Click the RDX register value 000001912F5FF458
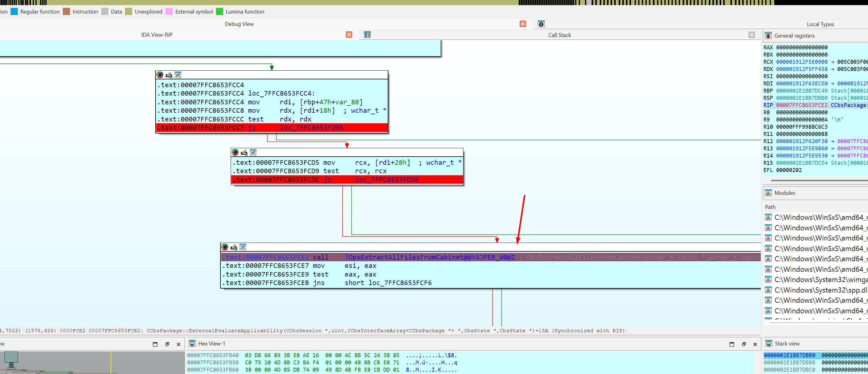Image resolution: width=868 pixels, height=374 pixels. [x=802, y=69]
